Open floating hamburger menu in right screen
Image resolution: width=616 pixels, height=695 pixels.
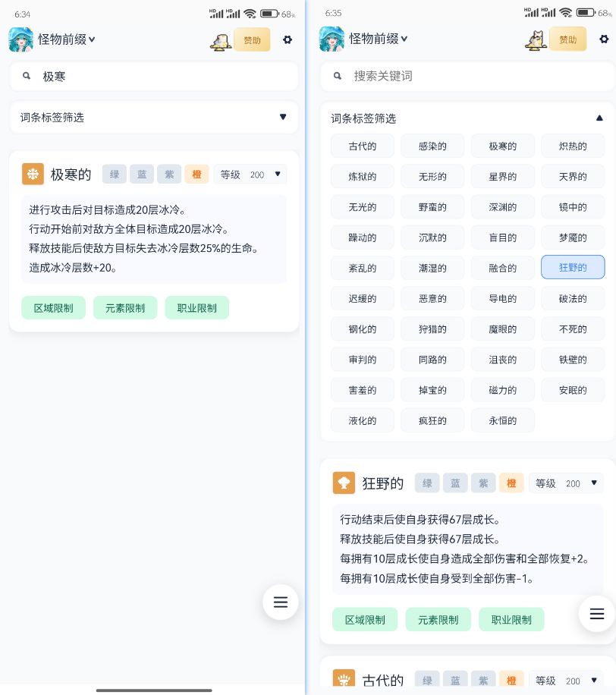pos(597,614)
